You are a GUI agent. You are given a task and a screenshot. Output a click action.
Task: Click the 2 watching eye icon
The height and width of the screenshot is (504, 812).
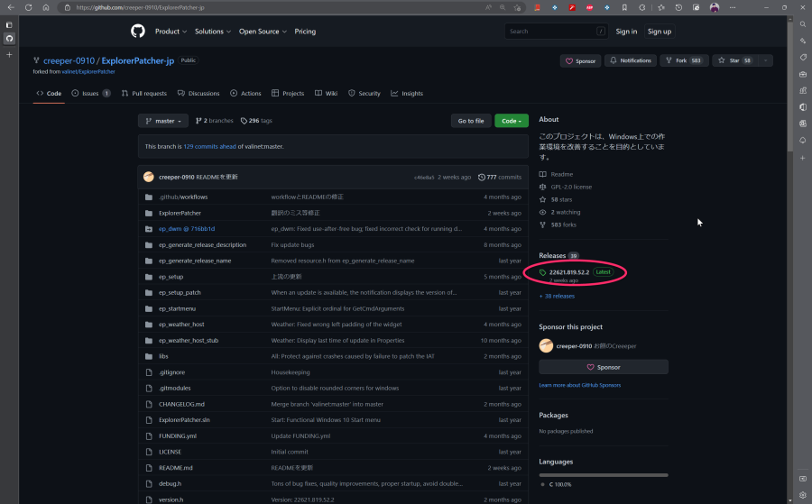click(543, 212)
